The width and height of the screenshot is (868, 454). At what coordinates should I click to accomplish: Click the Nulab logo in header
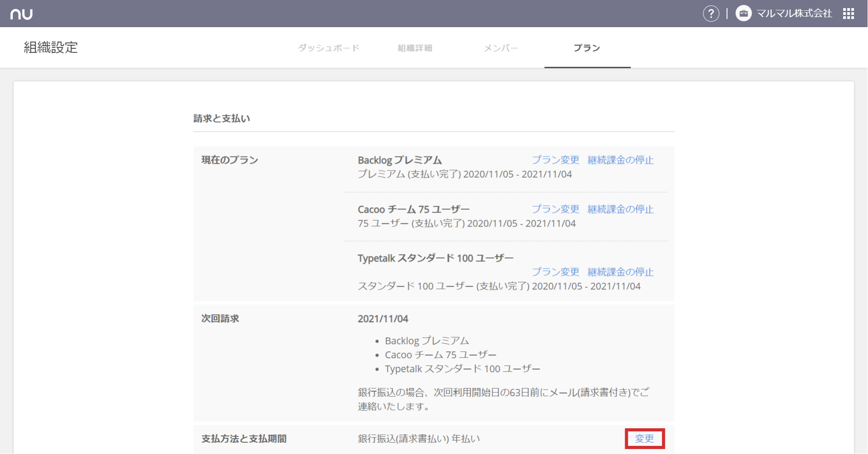[22, 14]
